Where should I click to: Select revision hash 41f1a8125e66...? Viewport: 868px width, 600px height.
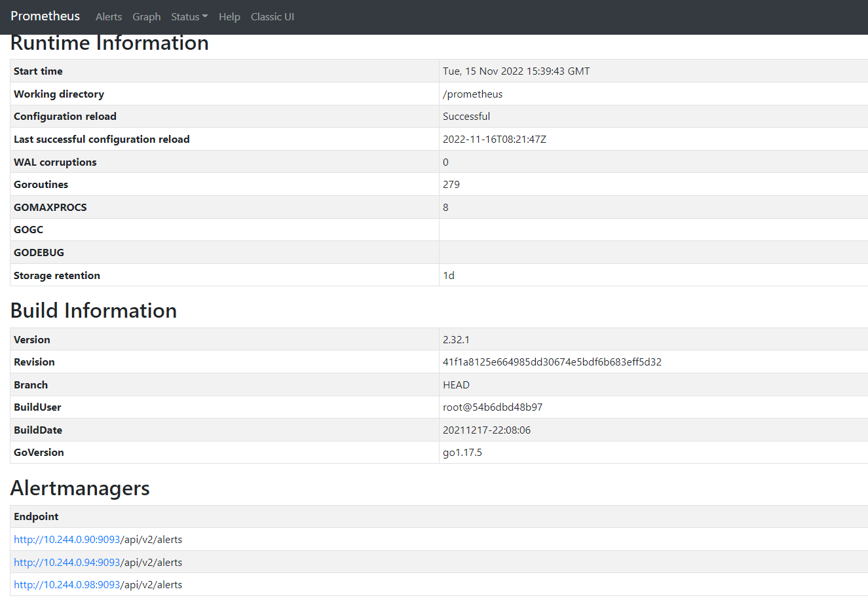(x=552, y=362)
